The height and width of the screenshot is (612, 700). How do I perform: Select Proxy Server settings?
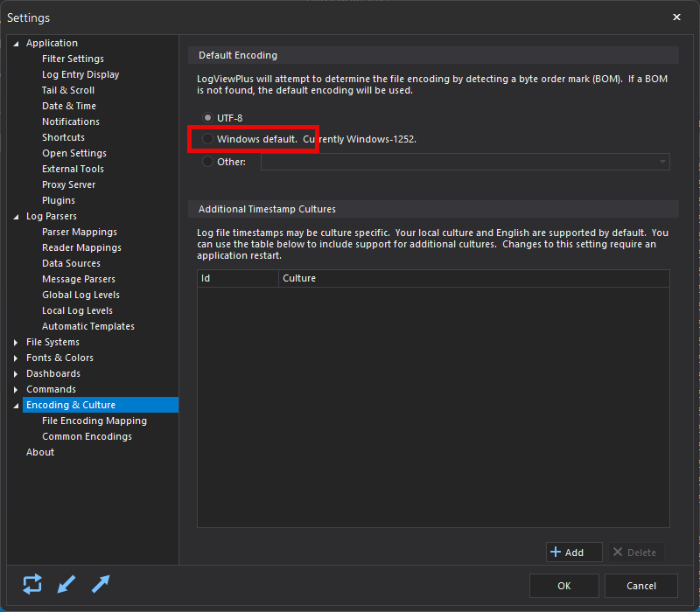point(68,184)
